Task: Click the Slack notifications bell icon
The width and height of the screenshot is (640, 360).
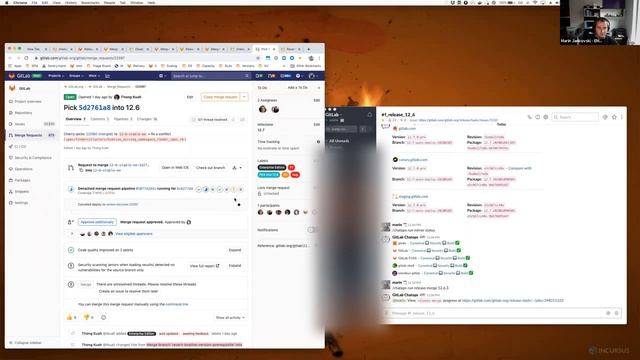Action: pyautogui.click(x=370, y=115)
